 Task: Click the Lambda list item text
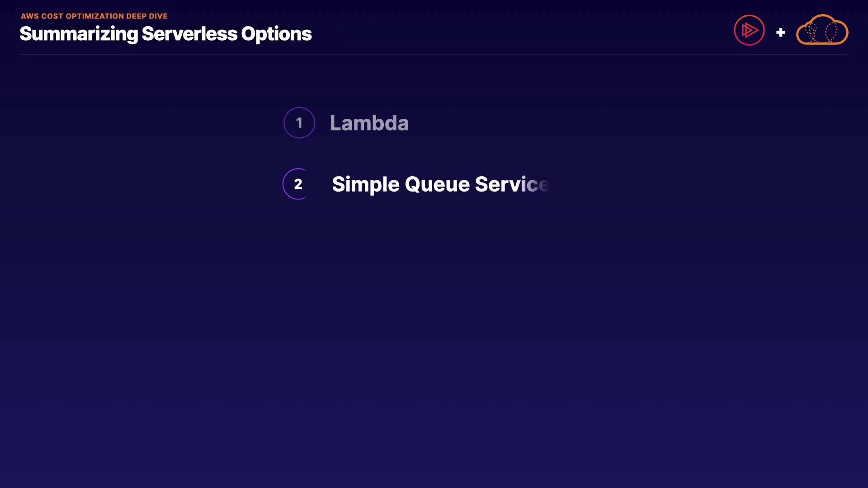[x=369, y=123]
